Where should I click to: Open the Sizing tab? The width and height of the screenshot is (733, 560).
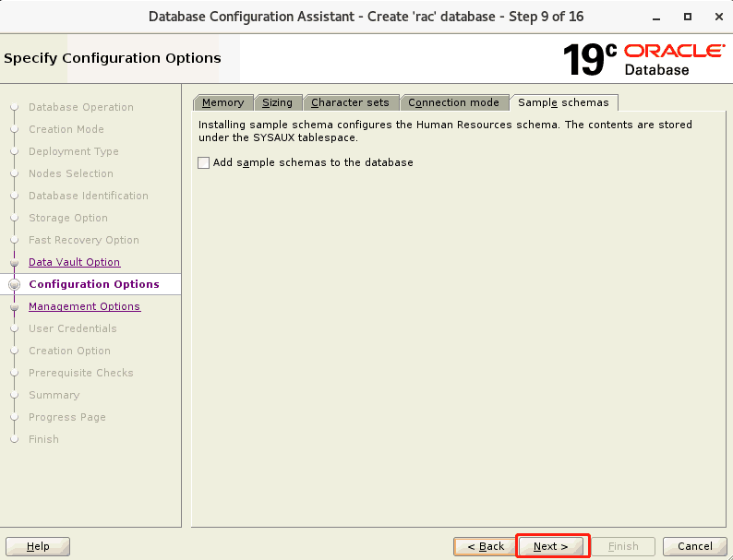[278, 102]
